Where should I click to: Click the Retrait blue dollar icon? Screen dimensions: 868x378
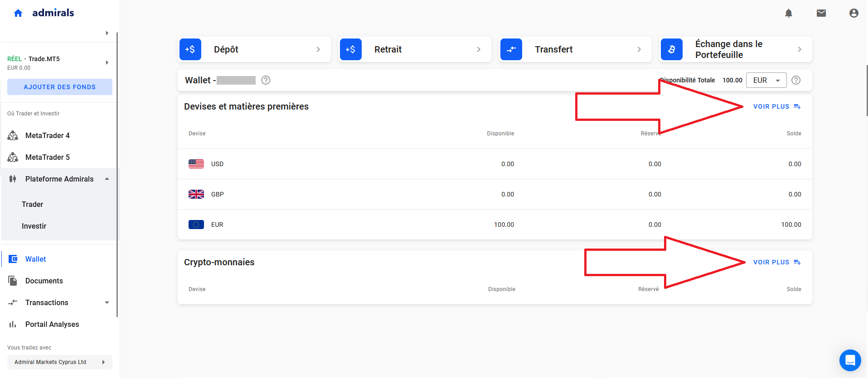[x=351, y=49]
